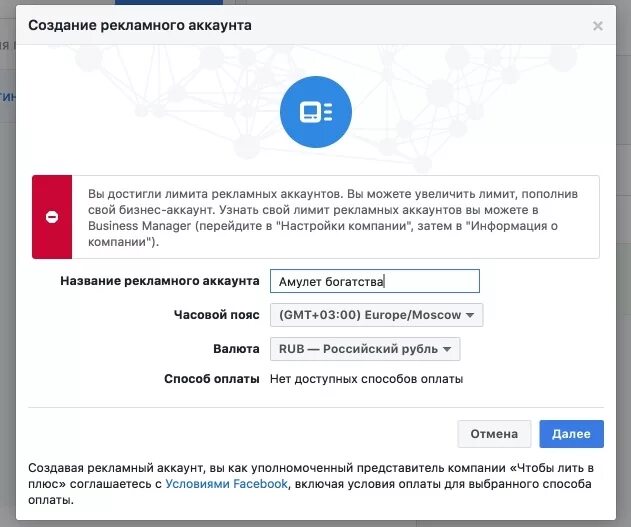Screen dimensions: 631x527
Task: Click the blue ad account circle icon
Action: tap(316, 112)
